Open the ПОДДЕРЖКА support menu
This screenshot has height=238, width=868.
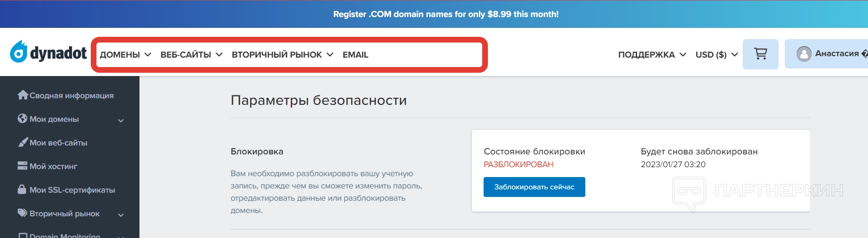[x=651, y=55]
